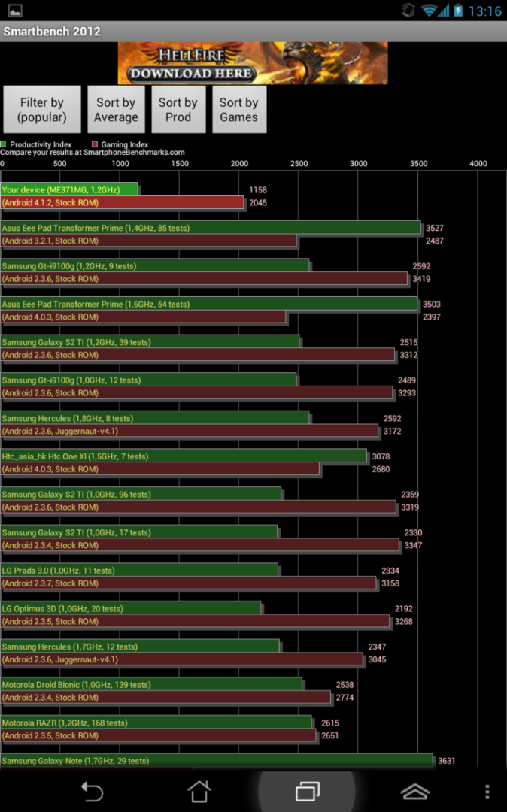Screen dimensions: 507x812
Task: Tap the screen rotation status icon
Action: [x=408, y=11]
